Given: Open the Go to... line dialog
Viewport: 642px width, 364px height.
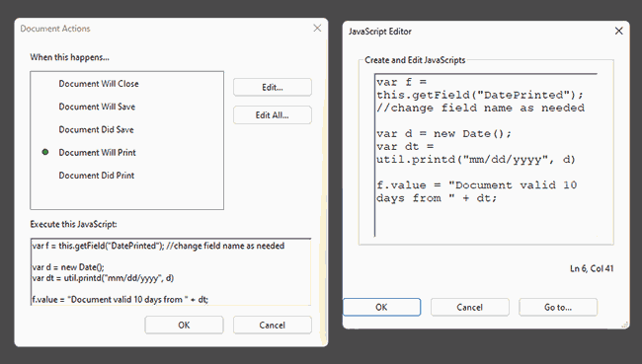Looking at the screenshot, I should (x=558, y=307).
